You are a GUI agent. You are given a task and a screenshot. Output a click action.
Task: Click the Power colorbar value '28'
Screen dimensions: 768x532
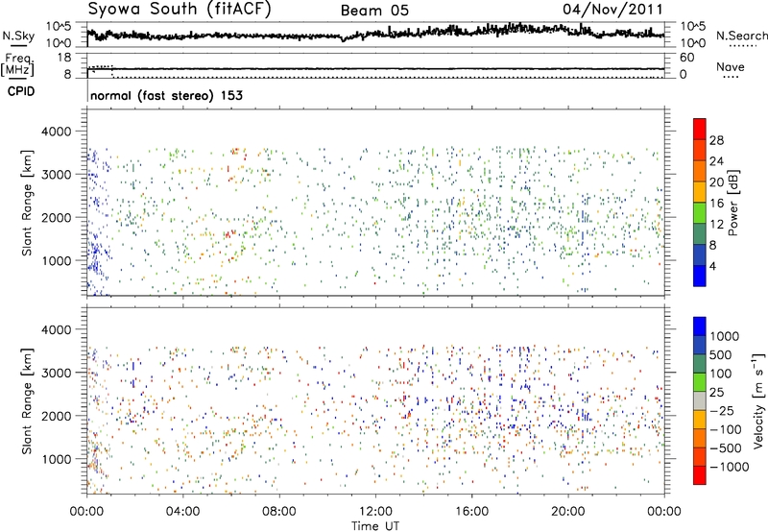(716, 140)
